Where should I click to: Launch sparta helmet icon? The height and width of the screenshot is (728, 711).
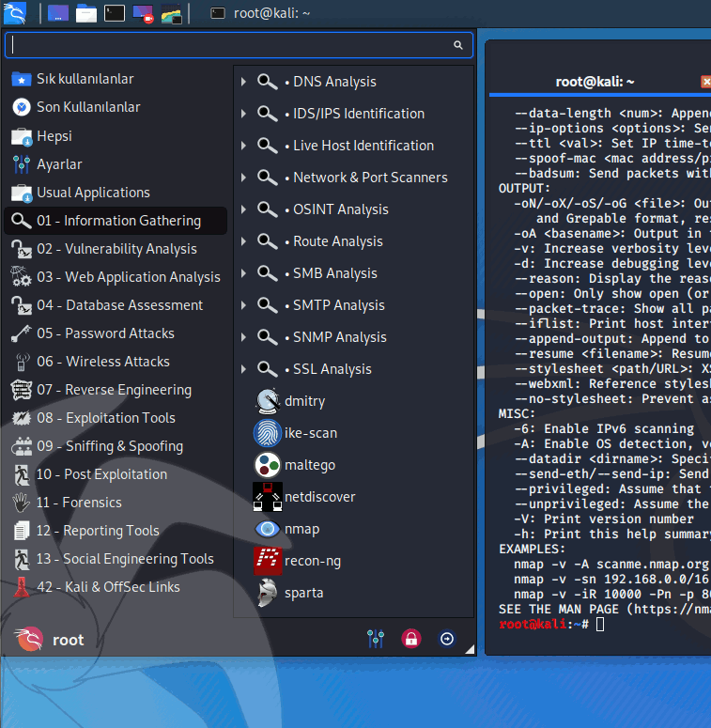(x=268, y=593)
